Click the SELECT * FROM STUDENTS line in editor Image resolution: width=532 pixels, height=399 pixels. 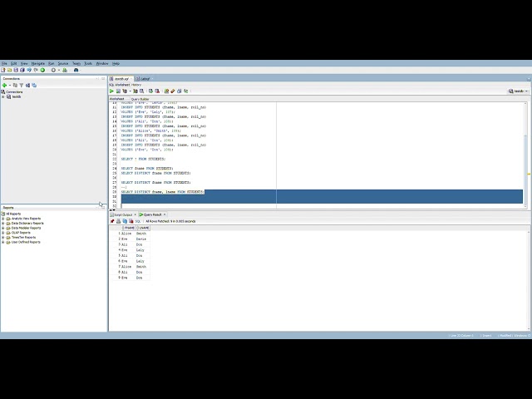click(143, 159)
